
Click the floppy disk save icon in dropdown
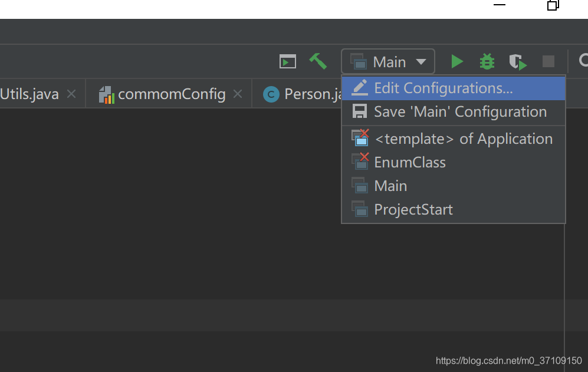tap(359, 111)
